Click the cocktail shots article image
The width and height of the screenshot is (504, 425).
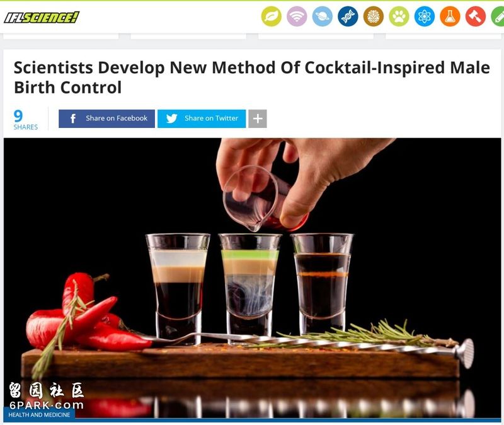(x=253, y=278)
